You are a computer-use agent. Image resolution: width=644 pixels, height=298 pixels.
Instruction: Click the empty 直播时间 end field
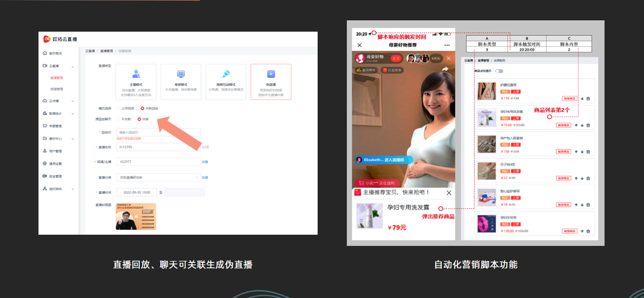184,192
